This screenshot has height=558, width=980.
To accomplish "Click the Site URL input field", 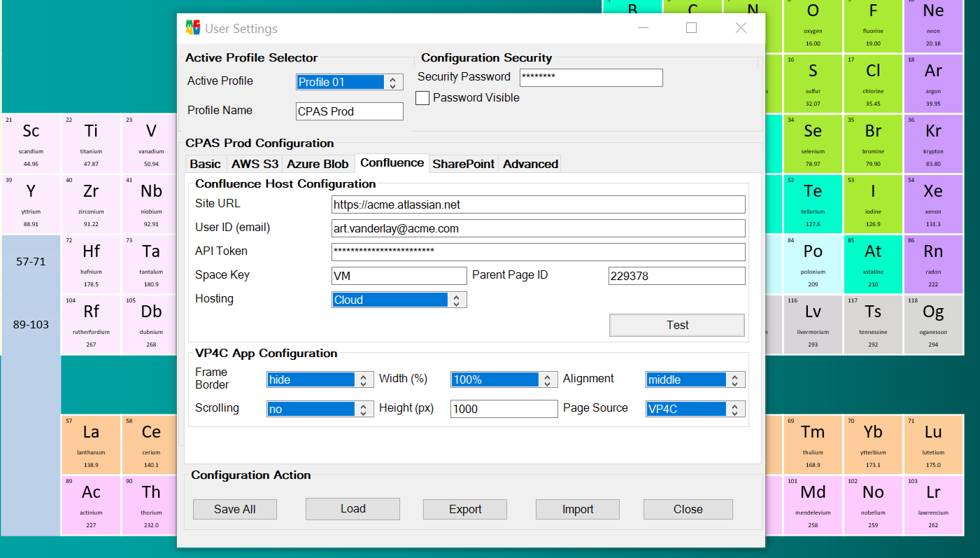I will [x=538, y=205].
